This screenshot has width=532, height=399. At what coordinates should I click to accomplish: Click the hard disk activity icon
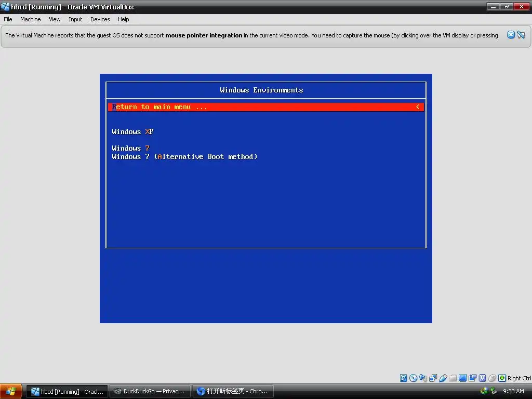(403, 378)
